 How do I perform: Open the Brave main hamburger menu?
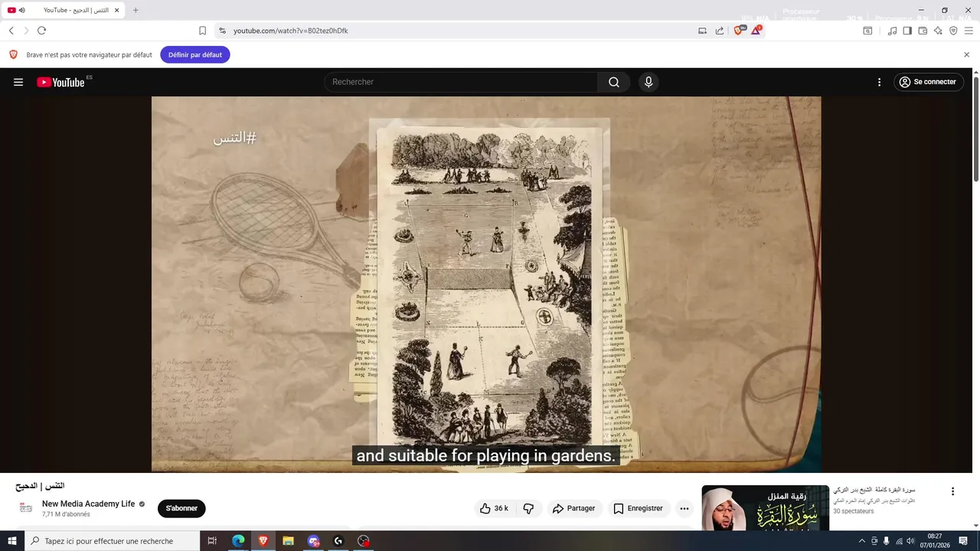(969, 31)
